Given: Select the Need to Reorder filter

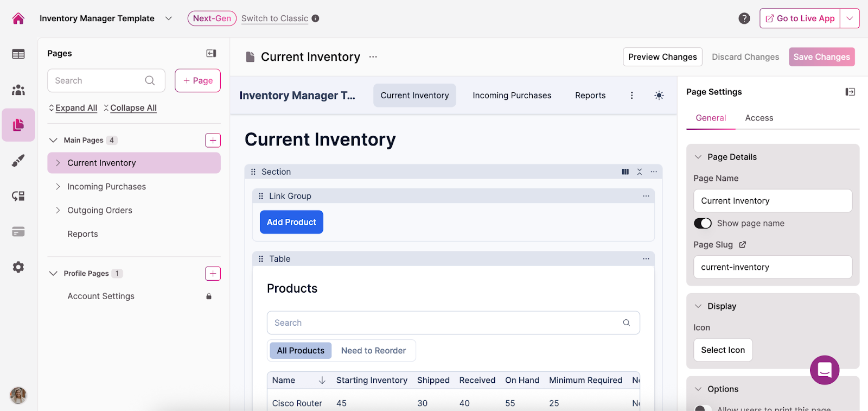Looking at the screenshot, I should (x=373, y=351).
